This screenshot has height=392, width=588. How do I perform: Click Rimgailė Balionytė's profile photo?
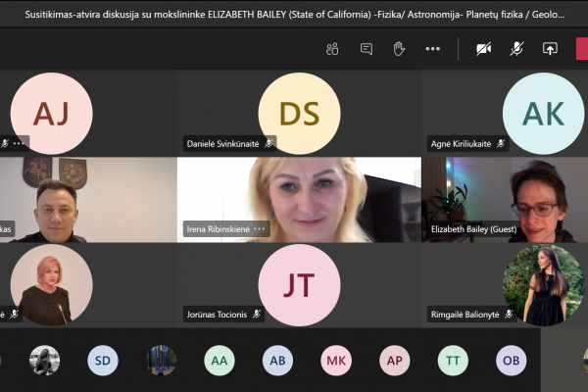coord(543,285)
